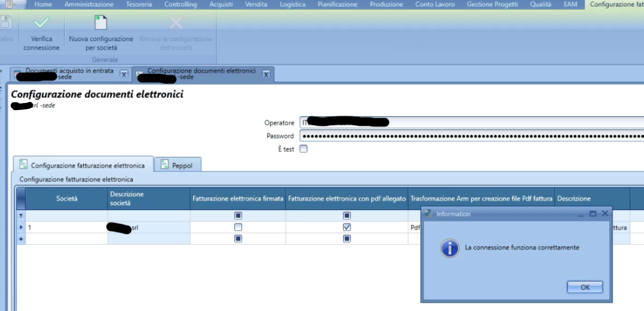Expand row 1 using the arrow indicator
Screen dimensions: 644x311
[x=21, y=227]
